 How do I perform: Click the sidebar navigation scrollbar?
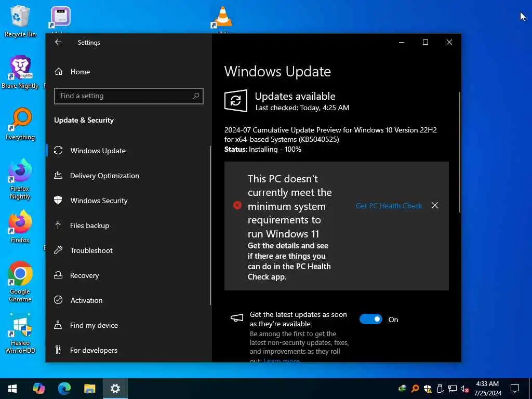coord(210,225)
